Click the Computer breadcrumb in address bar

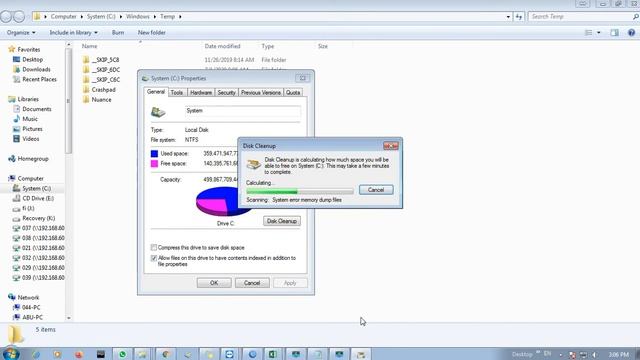(63, 17)
